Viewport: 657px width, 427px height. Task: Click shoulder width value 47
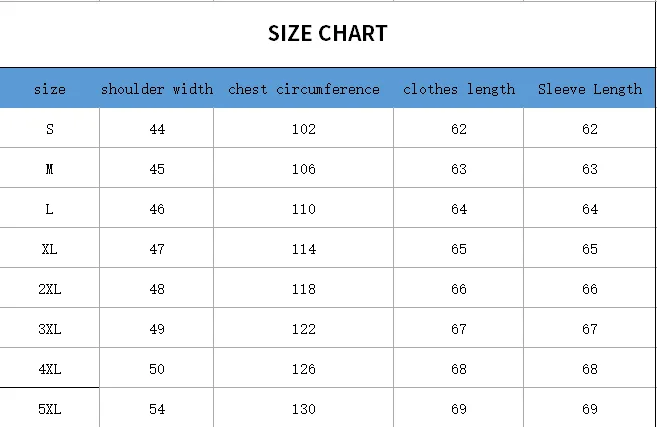[x=157, y=249]
